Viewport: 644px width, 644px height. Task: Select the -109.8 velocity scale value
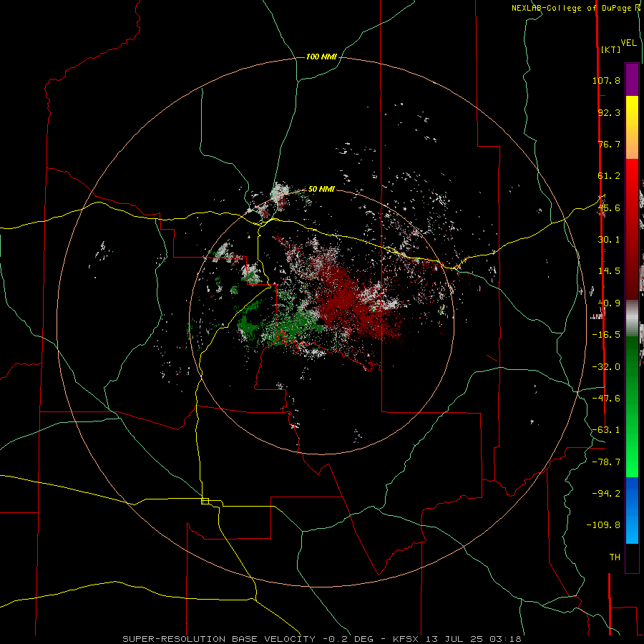[x=603, y=525]
